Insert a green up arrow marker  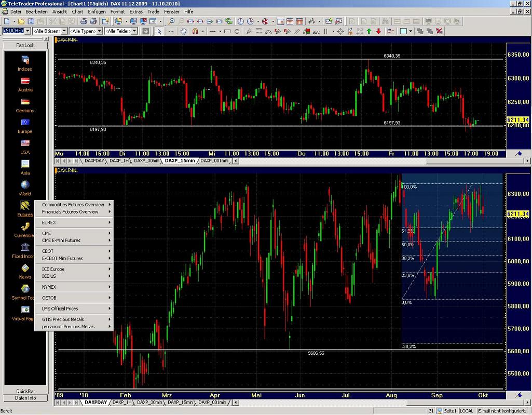click(369, 31)
